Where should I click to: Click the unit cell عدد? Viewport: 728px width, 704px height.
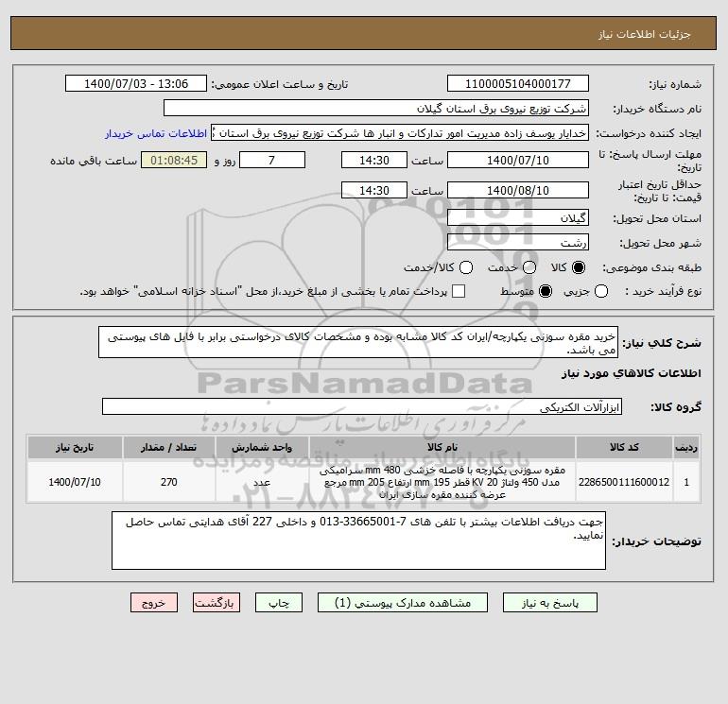click(x=262, y=482)
